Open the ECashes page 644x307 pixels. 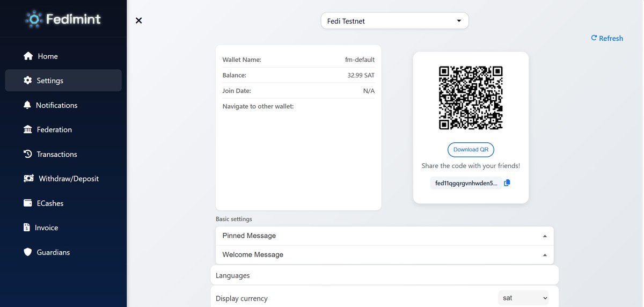(63, 203)
